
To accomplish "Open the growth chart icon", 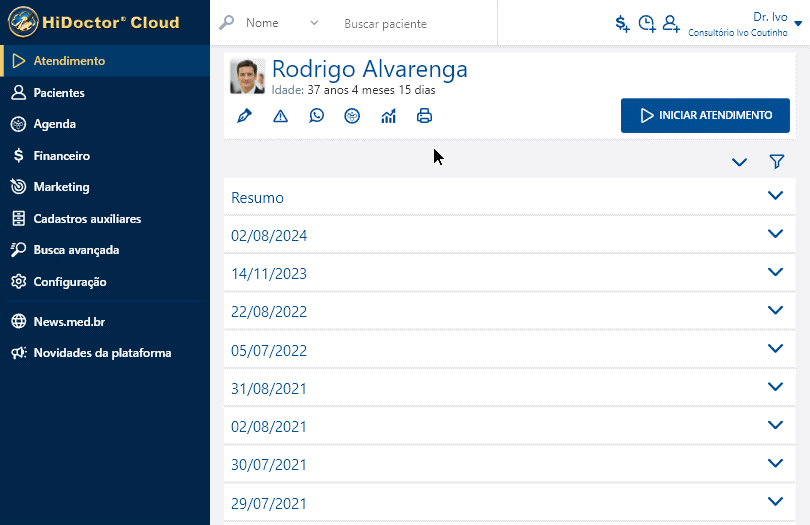I will (388, 116).
